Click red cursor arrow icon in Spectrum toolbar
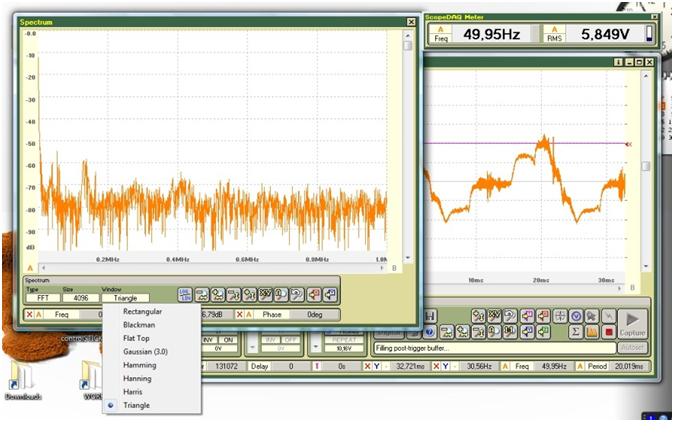Image resolution: width=674 pixels, height=422 pixels. coord(314,295)
